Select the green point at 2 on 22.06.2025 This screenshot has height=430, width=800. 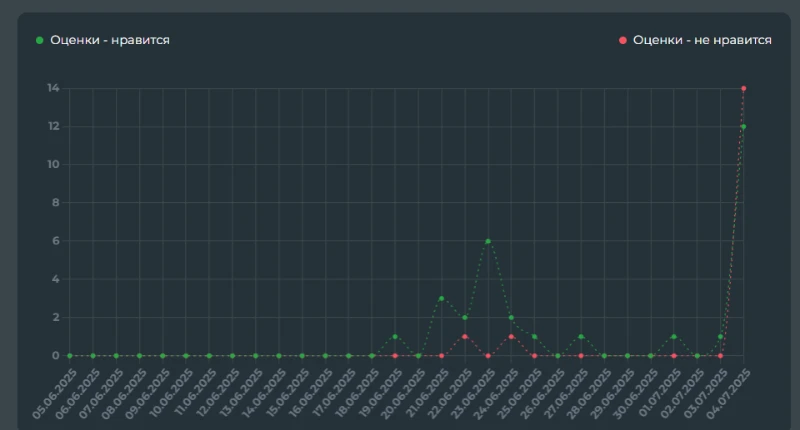[465, 317]
